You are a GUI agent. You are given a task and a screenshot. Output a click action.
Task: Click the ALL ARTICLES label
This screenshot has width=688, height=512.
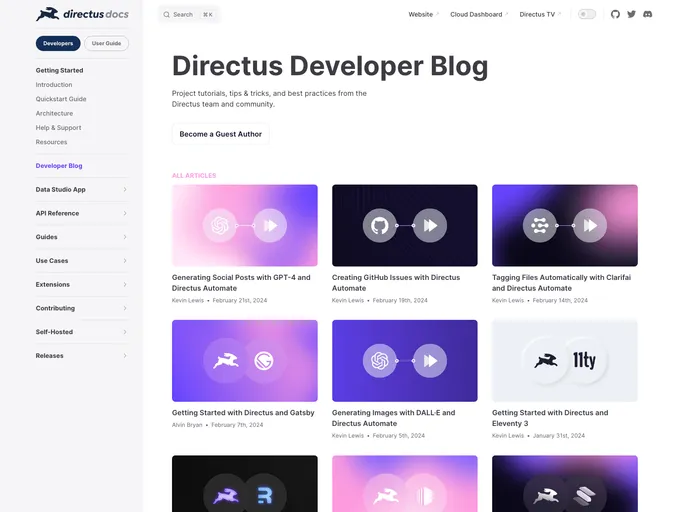194,175
